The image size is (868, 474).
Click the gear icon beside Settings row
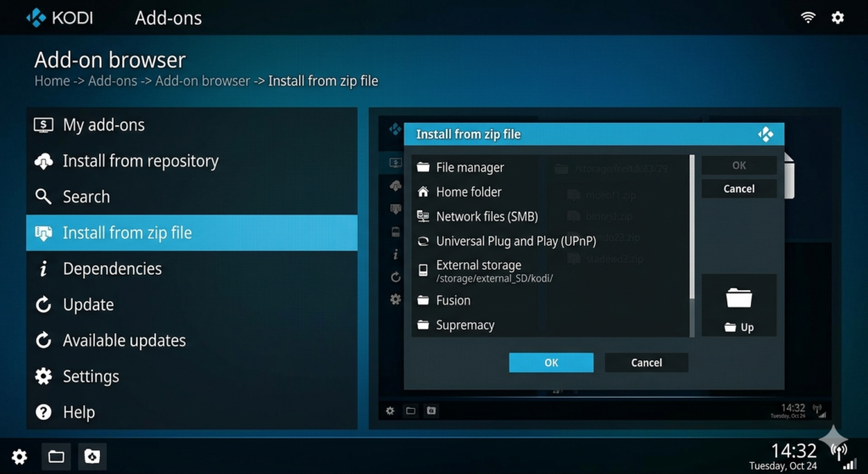pyautogui.click(x=43, y=376)
